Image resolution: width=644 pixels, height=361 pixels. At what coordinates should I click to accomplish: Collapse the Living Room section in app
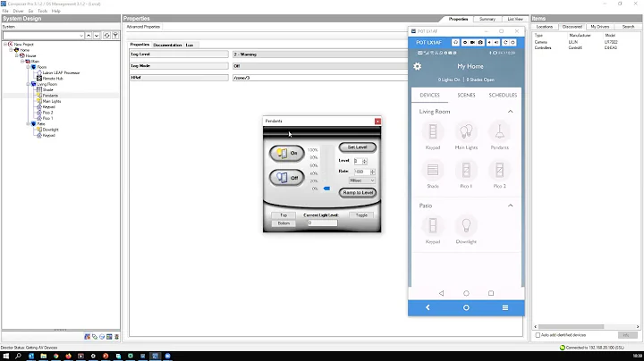coord(510,112)
